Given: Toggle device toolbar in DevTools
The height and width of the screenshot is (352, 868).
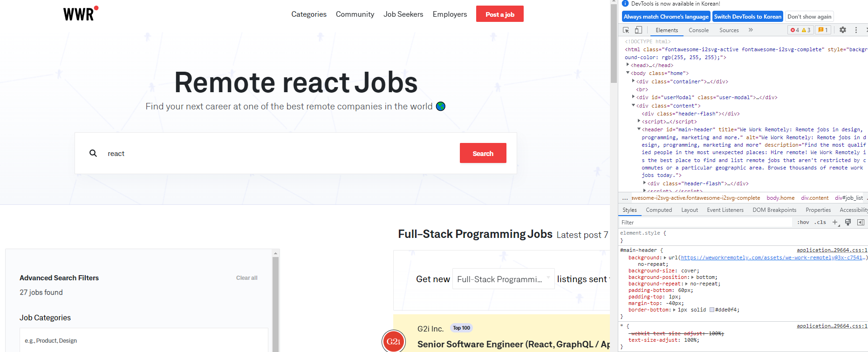Looking at the screenshot, I should 638,30.
